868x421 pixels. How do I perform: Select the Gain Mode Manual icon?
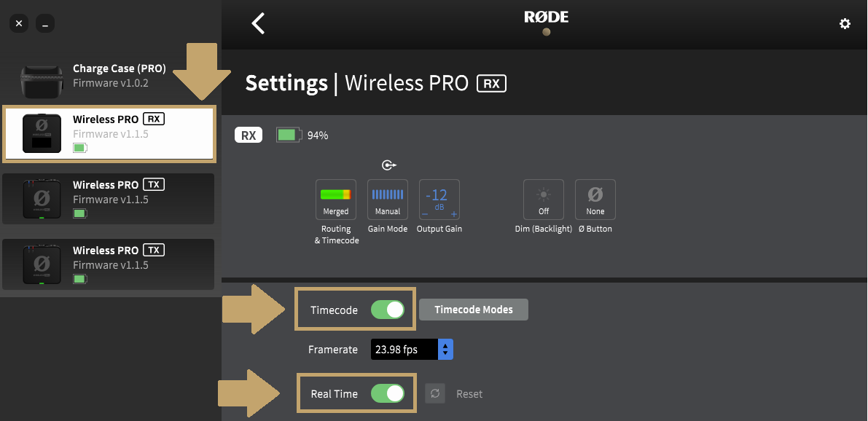point(388,200)
